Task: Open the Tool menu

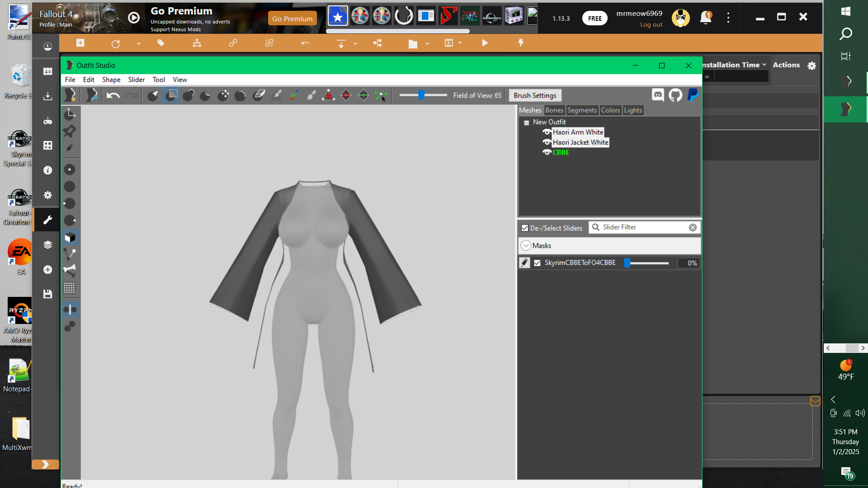Action: (159, 80)
